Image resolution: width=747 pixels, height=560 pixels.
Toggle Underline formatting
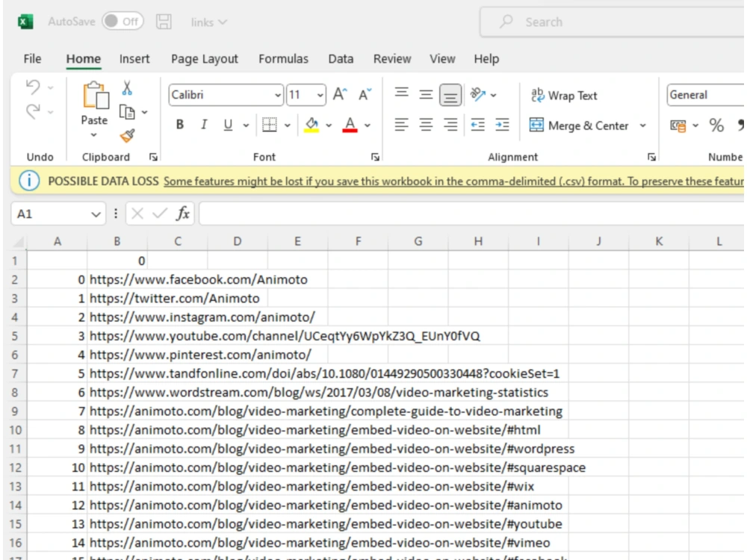tap(228, 125)
